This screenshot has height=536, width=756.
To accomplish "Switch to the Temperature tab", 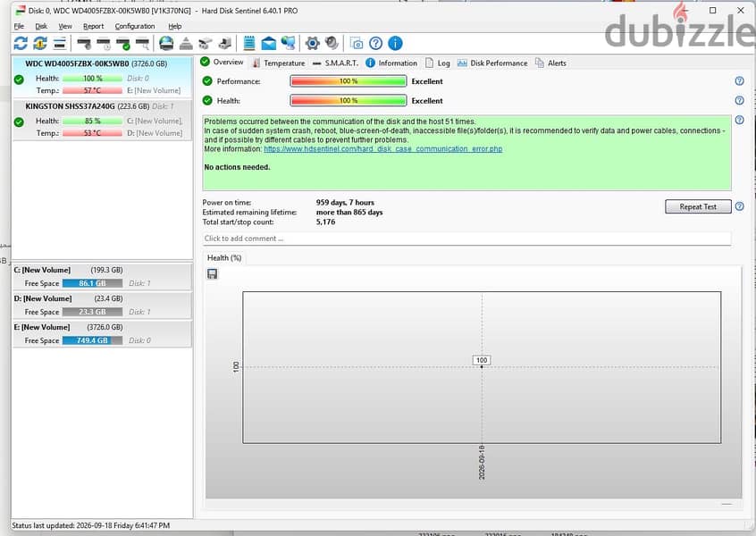I will pyautogui.click(x=279, y=63).
